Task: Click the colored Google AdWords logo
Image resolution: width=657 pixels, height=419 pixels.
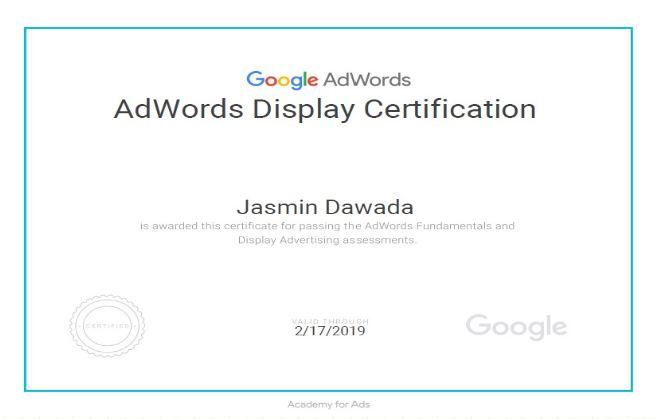Action: tap(328, 80)
